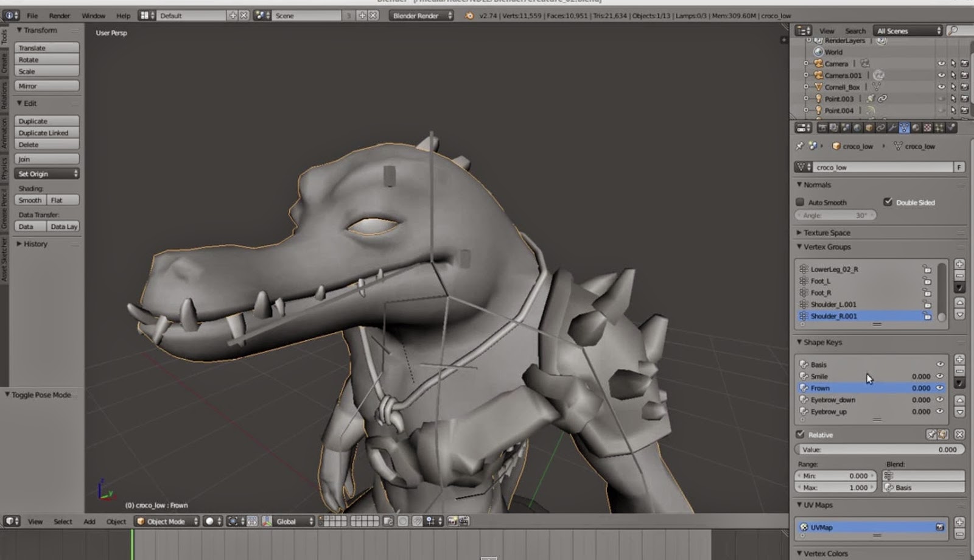Uncheck the Relative shape keys checkbox

point(800,435)
